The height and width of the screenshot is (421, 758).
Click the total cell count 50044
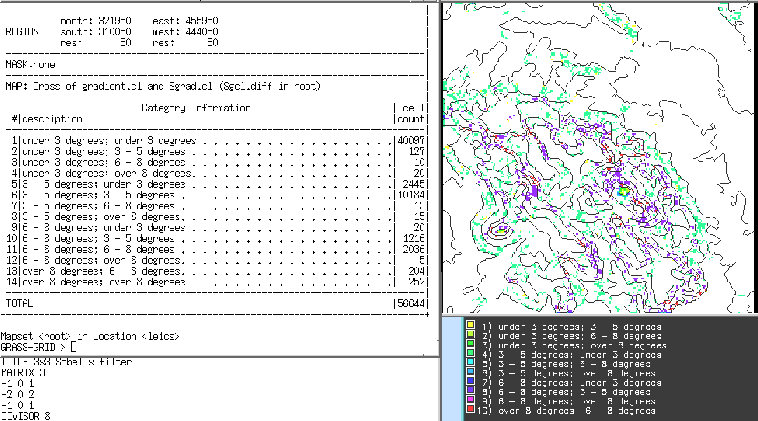click(410, 304)
